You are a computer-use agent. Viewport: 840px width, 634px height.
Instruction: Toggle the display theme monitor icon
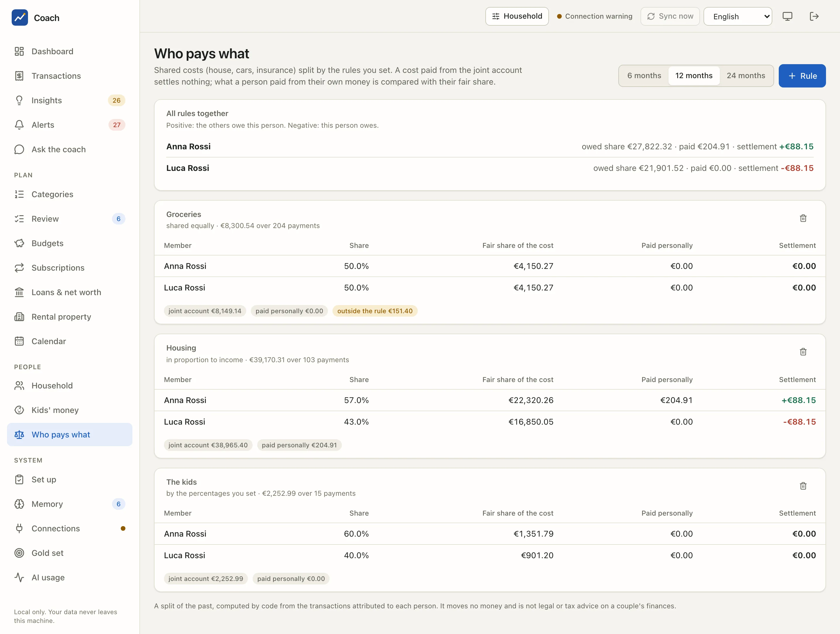click(787, 16)
